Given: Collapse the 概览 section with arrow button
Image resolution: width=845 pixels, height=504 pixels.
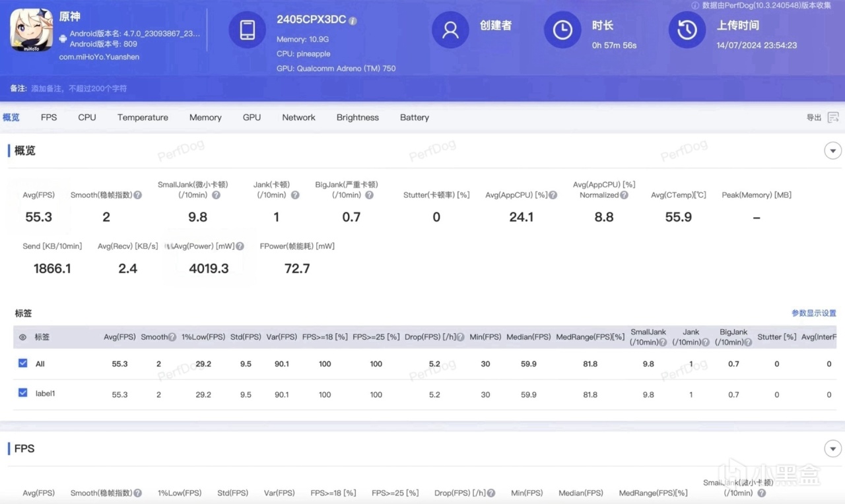Looking at the screenshot, I should click(x=832, y=150).
